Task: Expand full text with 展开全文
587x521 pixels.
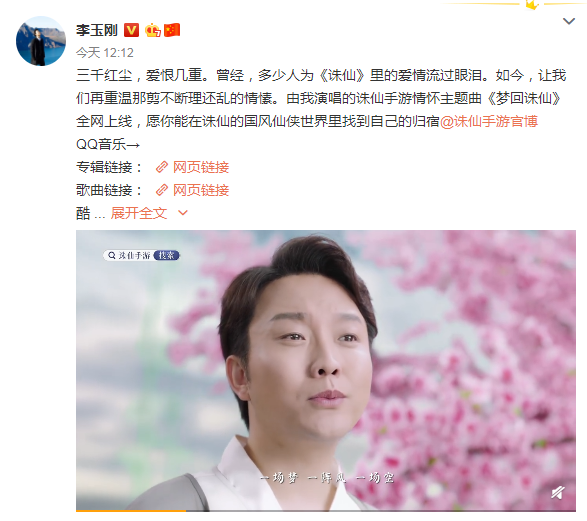Action: pos(139,213)
